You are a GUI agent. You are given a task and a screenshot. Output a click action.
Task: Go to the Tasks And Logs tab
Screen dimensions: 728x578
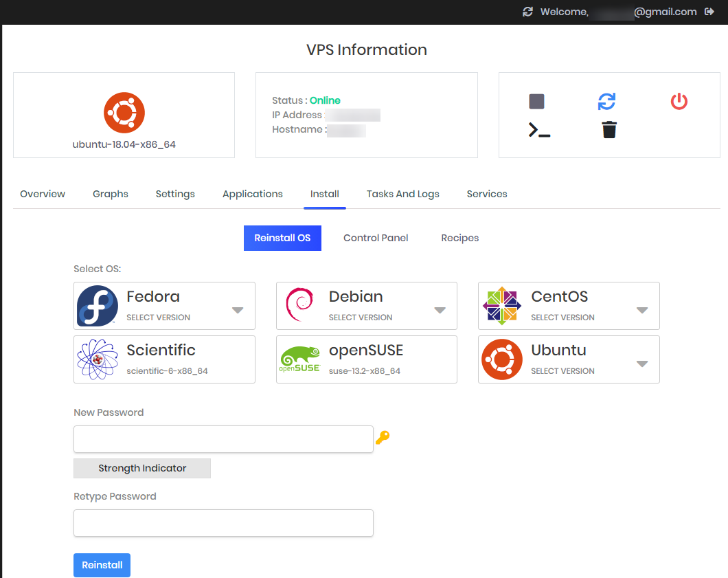point(403,194)
